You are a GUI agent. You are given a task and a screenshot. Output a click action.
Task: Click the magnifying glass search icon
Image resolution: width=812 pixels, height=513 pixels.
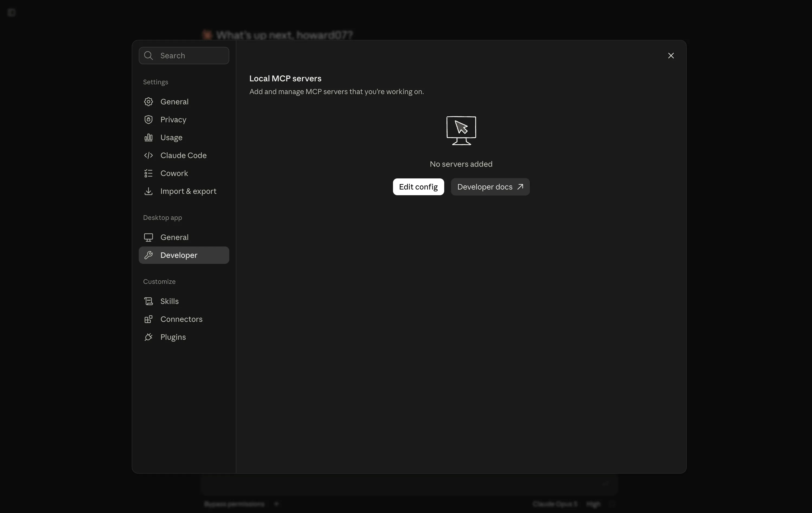tap(148, 55)
